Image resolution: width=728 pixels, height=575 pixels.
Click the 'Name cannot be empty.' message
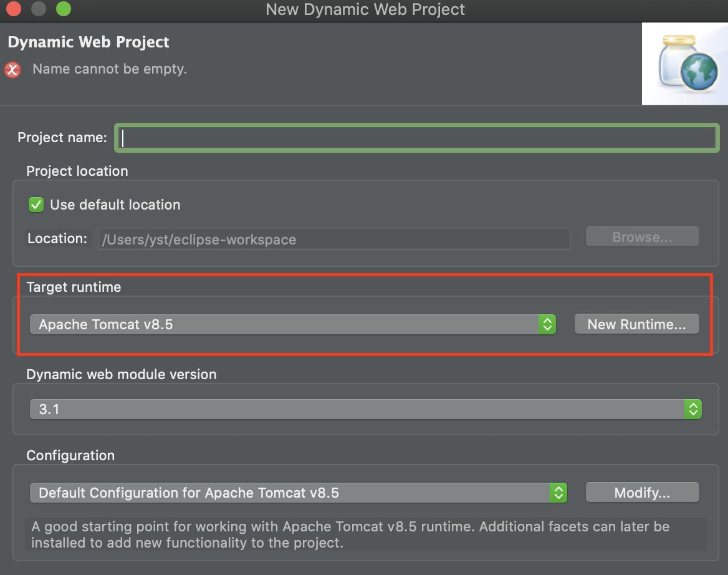(x=110, y=69)
